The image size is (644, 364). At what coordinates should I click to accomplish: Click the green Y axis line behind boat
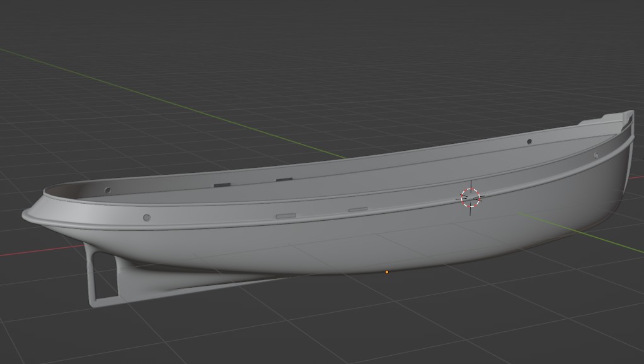point(173,103)
